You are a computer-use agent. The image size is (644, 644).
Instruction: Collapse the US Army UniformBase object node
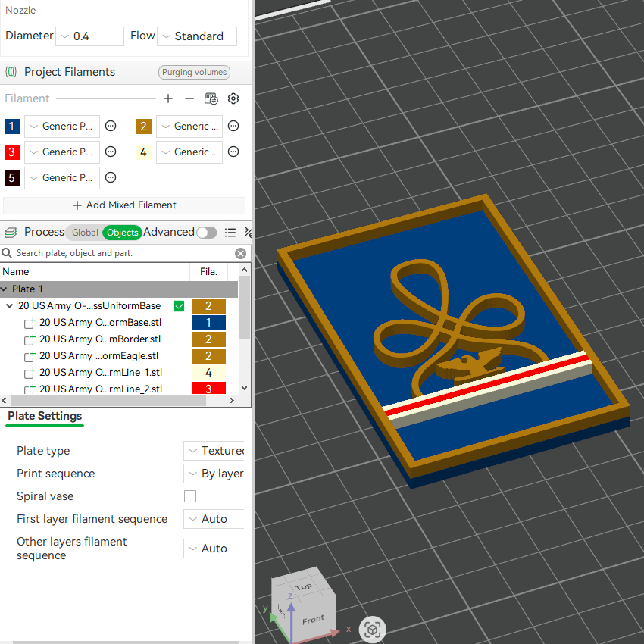[9, 306]
